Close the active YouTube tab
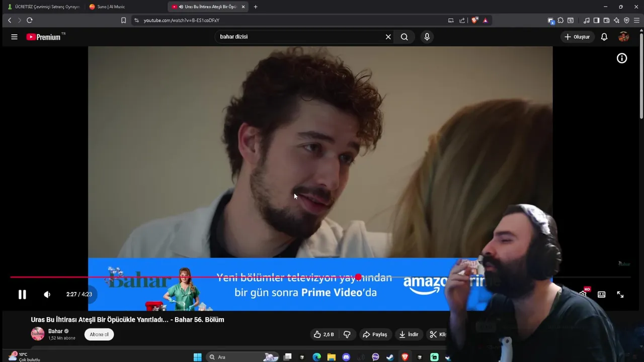 click(x=243, y=7)
